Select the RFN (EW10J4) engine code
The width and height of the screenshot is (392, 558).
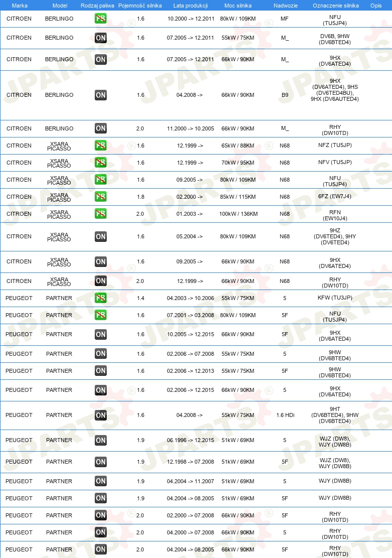(x=335, y=215)
